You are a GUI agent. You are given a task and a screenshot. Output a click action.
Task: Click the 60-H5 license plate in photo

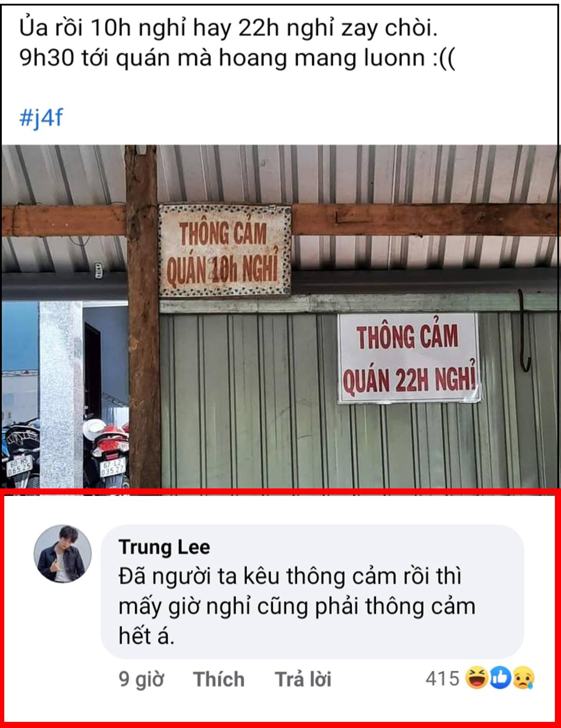[19, 466]
